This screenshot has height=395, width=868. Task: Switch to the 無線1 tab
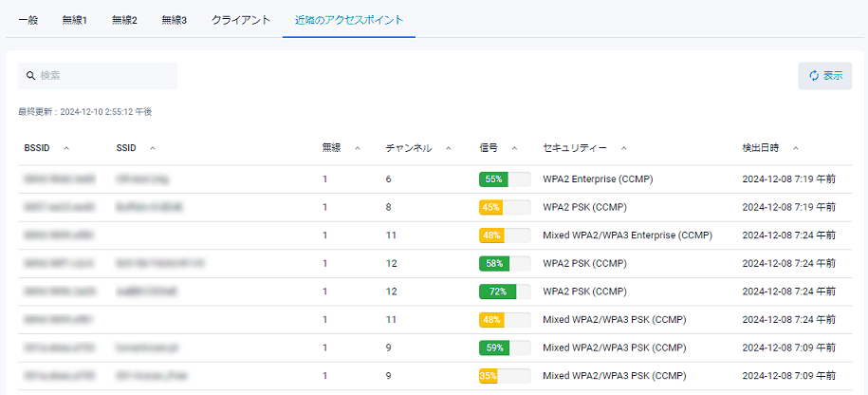[x=74, y=20]
